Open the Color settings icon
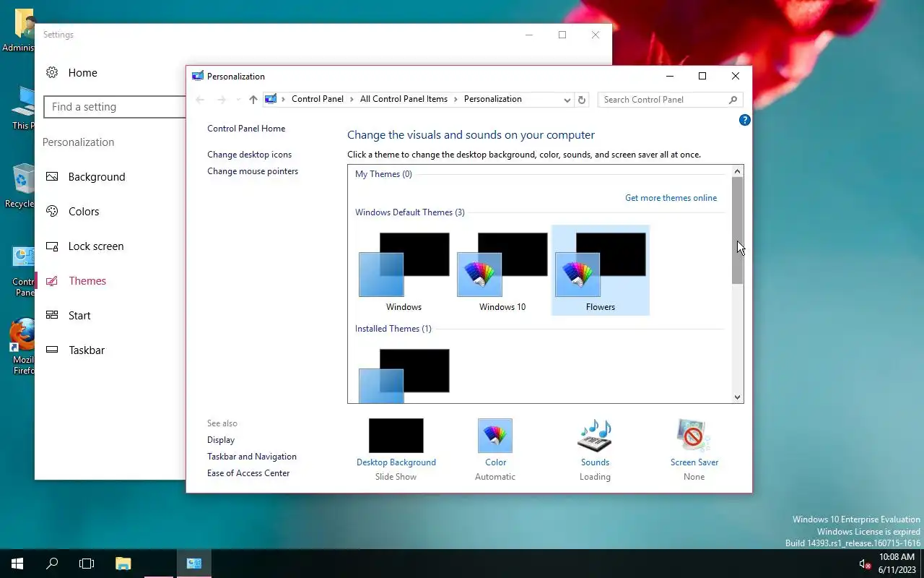924x578 pixels. coord(495,436)
